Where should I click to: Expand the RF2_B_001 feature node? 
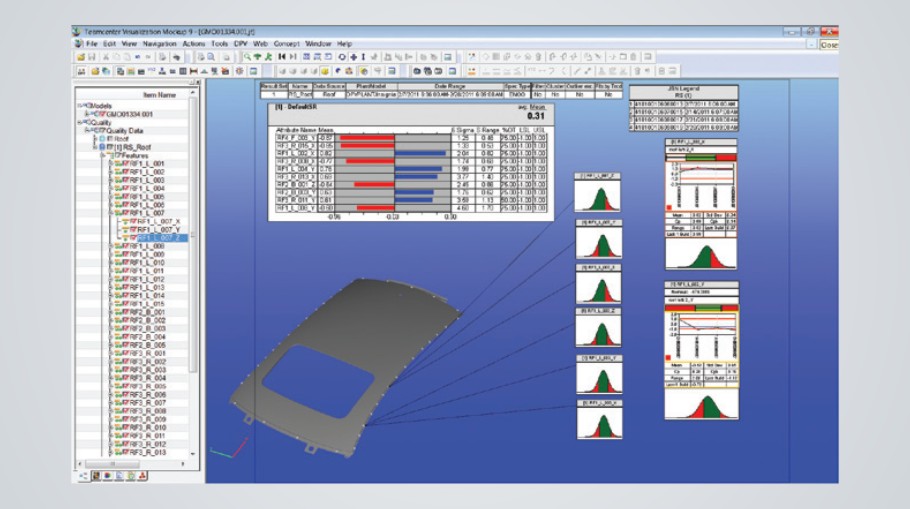(110, 314)
